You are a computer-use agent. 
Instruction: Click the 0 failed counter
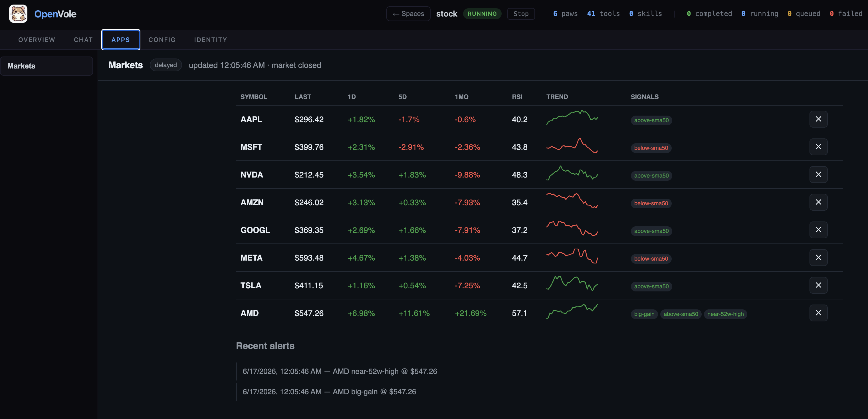point(846,14)
